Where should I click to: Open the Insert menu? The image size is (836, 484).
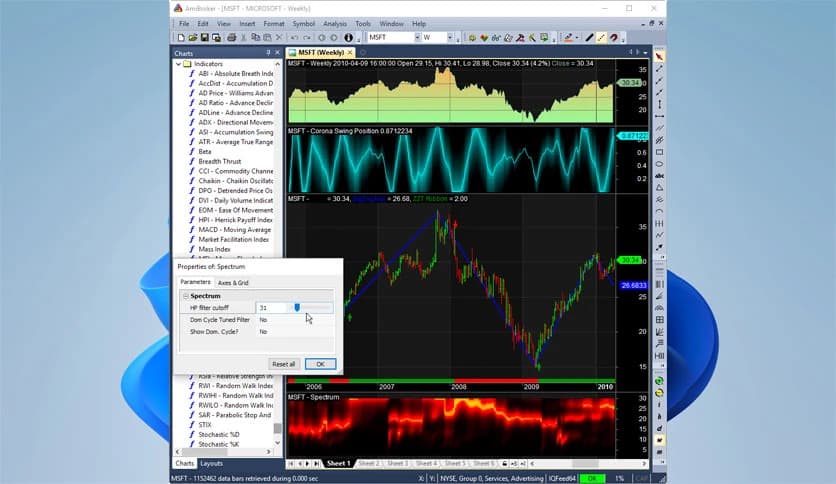point(247,24)
